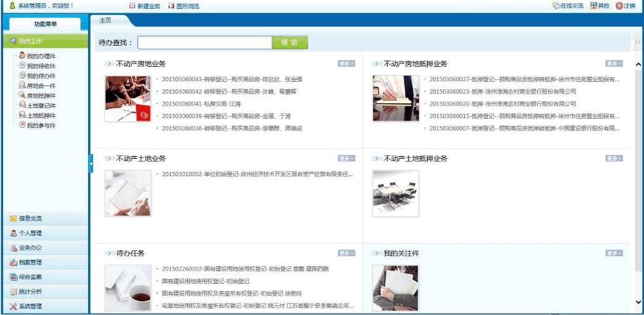
Task: Open 图形浏览 from the top toolbar
Action: 170,6
